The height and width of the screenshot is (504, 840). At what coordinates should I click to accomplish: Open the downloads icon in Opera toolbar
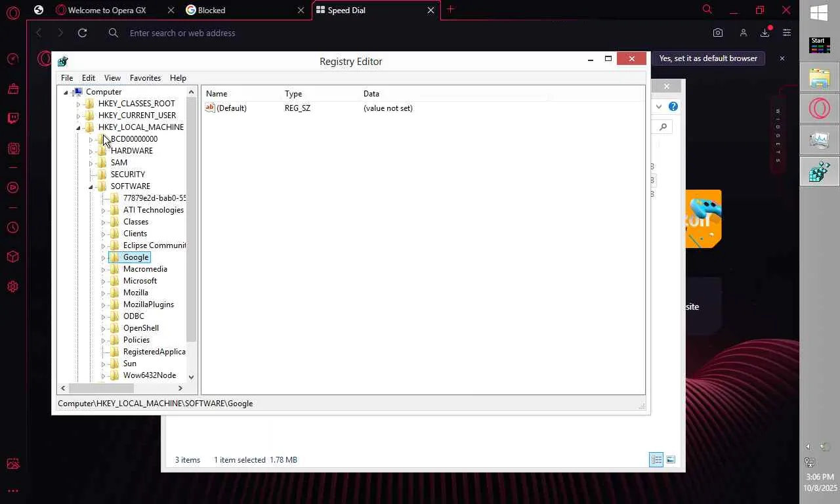765,33
